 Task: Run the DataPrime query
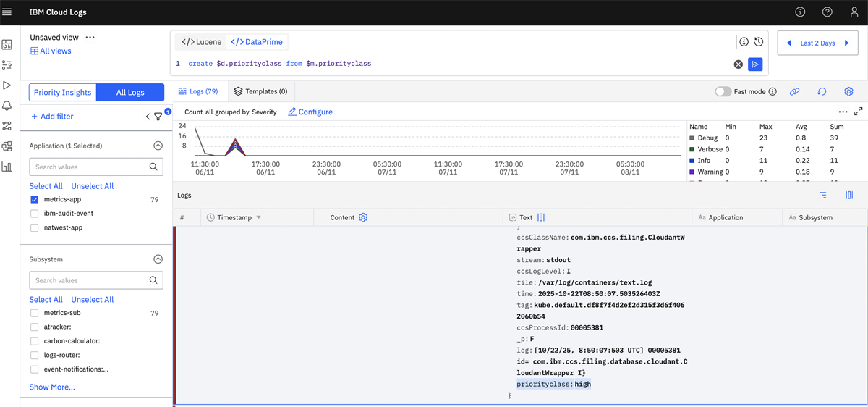(755, 64)
